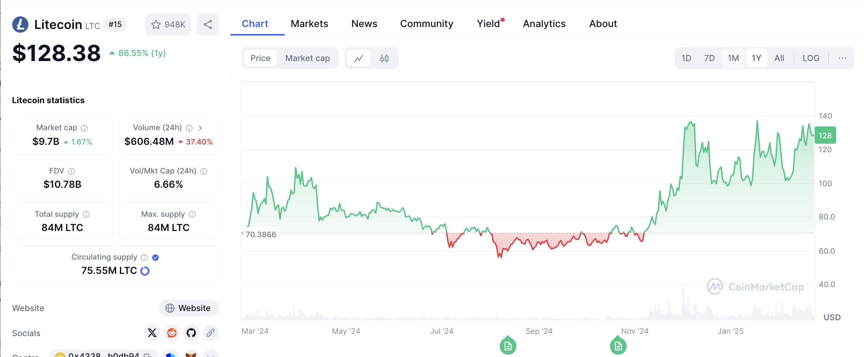The image size is (868, 357).
Task: Click the verified badge by Circulating supply
Action: pos(155,257)
